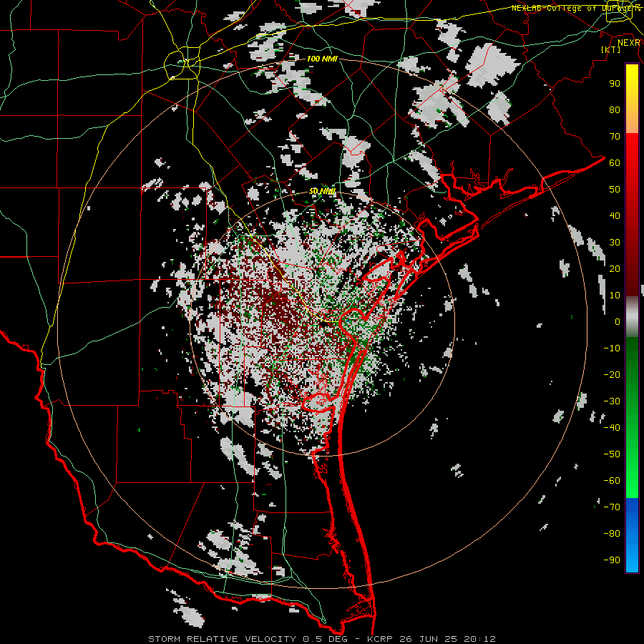Select the "0.5 DEG" elevation text
The width and height of the screenshot is (644, 644).
pyautogui.click(x=325, y=639)
